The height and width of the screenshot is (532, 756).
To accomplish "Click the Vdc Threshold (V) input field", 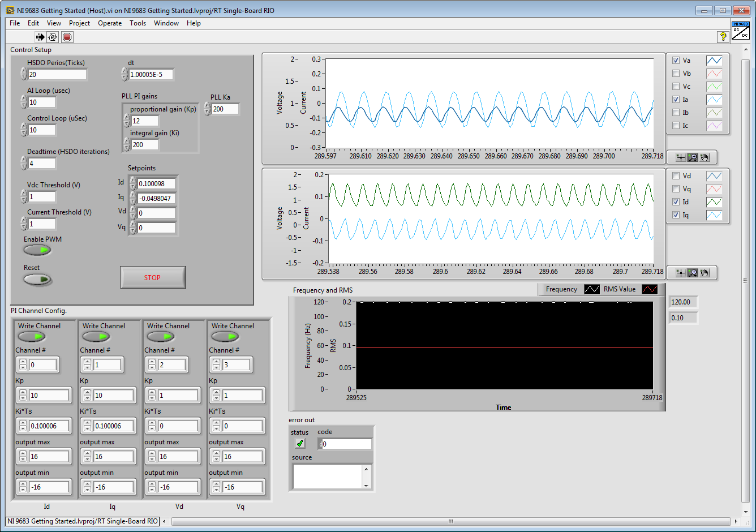I will (x=41, y=197).
